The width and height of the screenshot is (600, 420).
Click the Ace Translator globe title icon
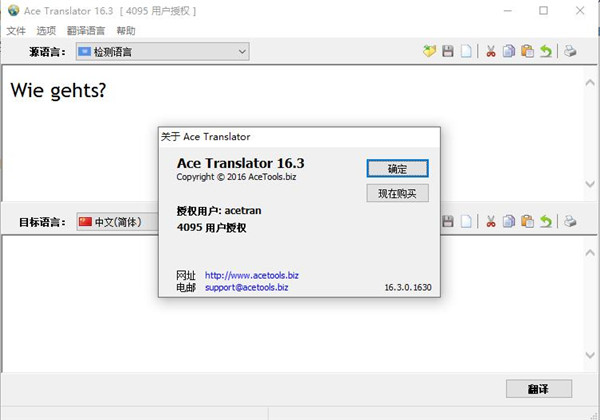(13, 10)
